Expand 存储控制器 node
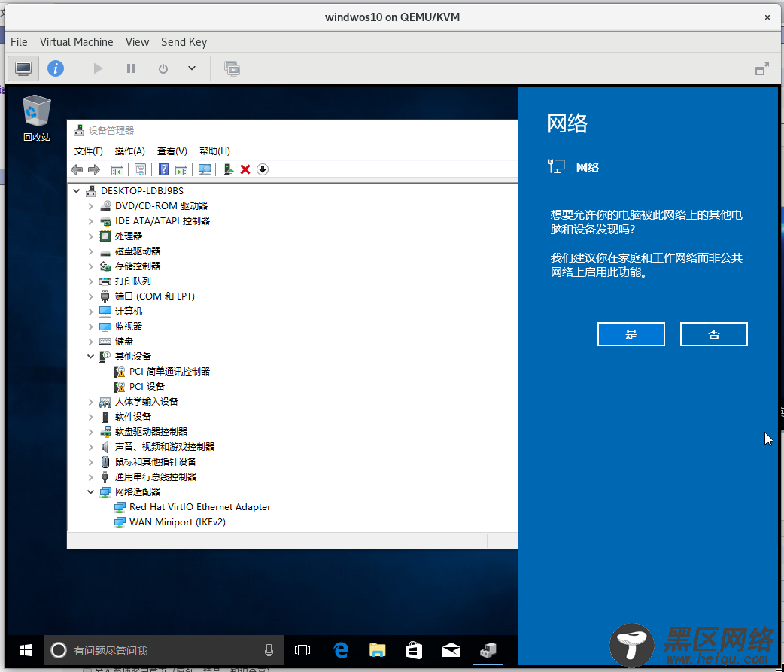Image resolution: width=784 pixels, height=672 pixels. [90, 266]
